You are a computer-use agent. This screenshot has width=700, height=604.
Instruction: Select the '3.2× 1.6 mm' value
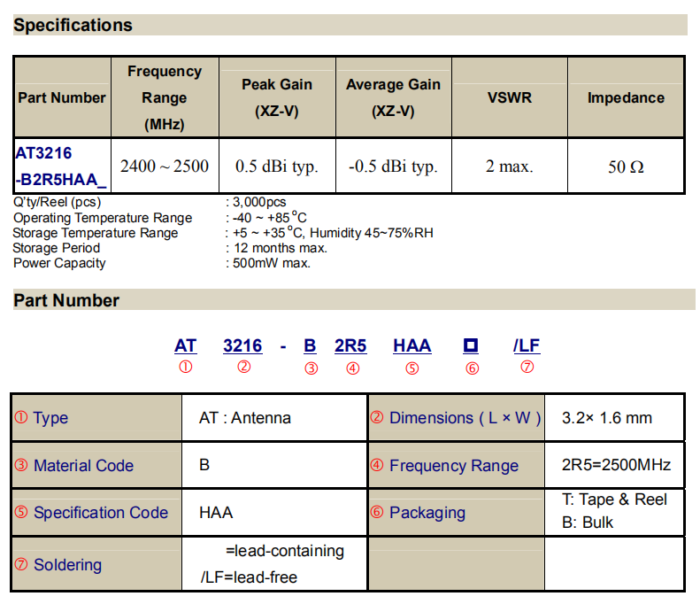click(607, 418)
